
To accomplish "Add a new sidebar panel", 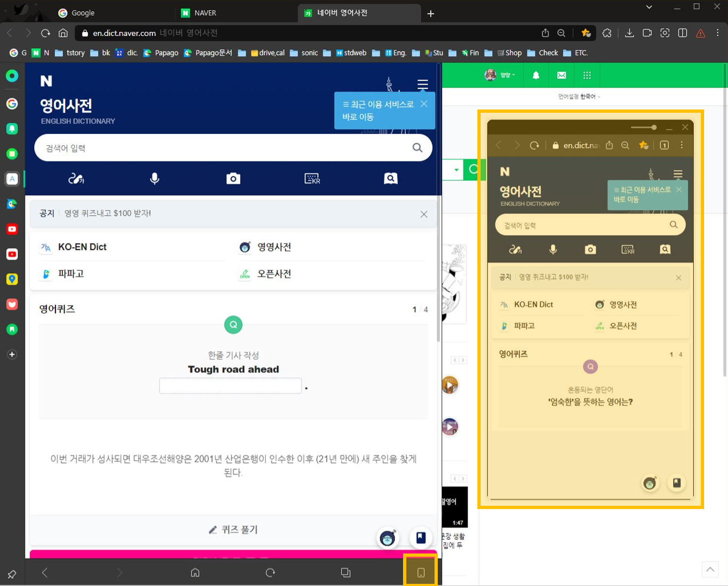I will pyautogui.click(x=12, y=355).
